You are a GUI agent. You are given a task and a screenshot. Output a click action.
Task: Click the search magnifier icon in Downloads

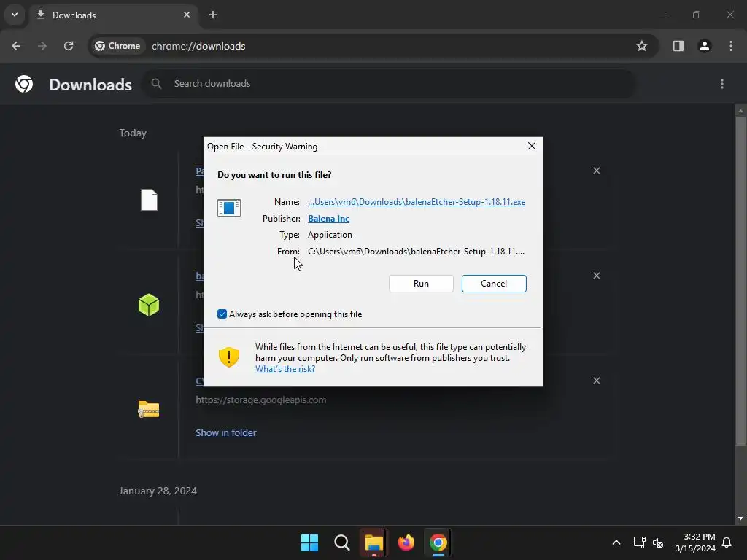pos(156,84)
